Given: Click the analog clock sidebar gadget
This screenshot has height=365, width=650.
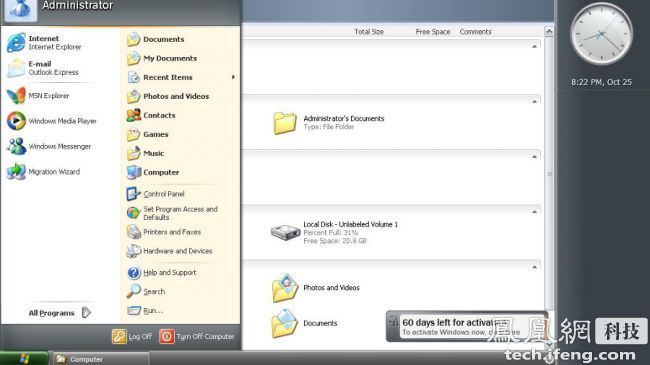Looking at the screenshot, I should tap(601, 34).
